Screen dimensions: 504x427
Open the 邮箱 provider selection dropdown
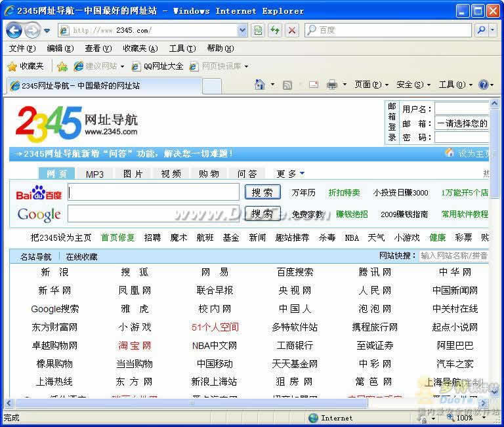point(461,123)
